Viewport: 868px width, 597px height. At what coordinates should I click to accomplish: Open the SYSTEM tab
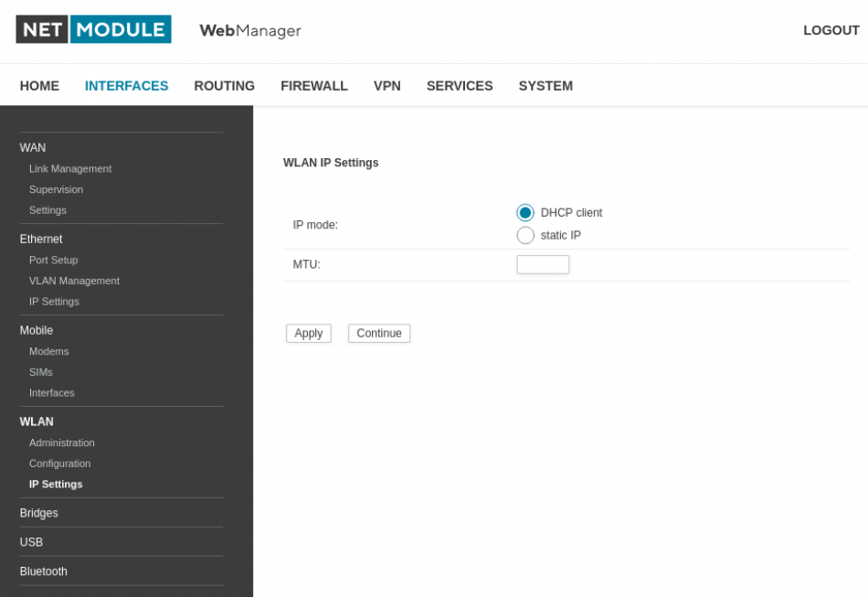[545, 86]
